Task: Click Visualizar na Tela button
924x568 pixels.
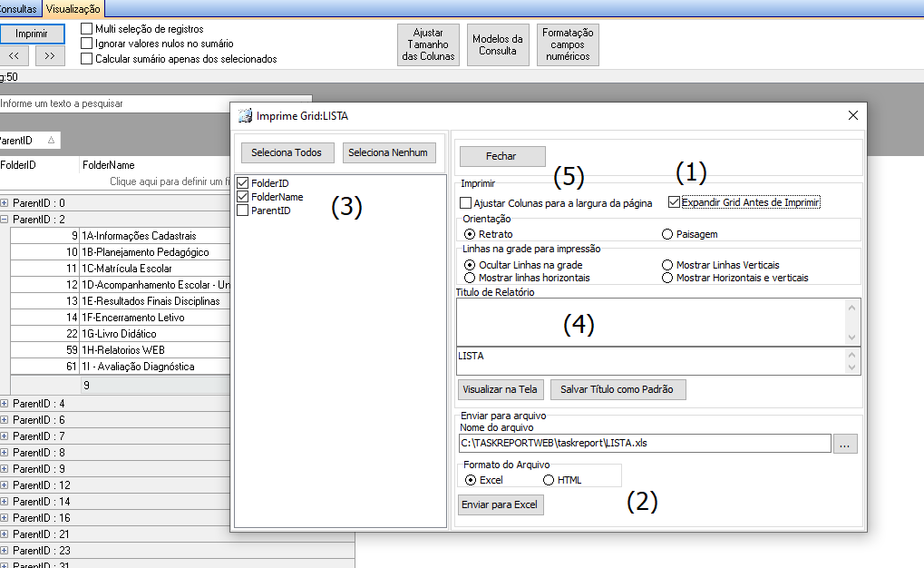Action: [x=501, y=389]
